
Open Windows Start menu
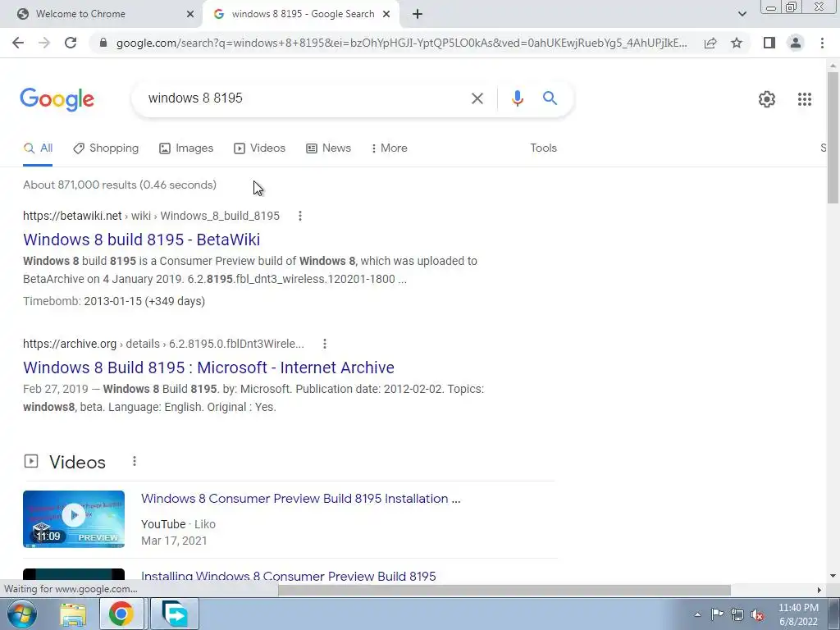pyautogui.click(x=21, y=614)
